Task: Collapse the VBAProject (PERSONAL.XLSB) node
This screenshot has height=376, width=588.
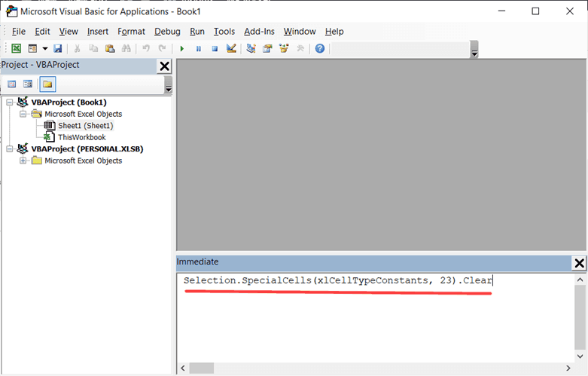Action: tap(9, 149)
